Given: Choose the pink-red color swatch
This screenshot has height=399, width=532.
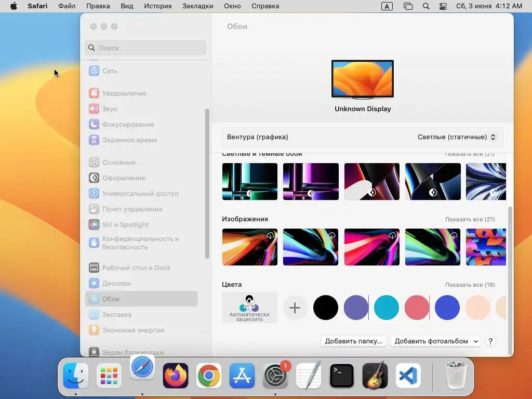Looking at the screenshot, I should 417,308.
